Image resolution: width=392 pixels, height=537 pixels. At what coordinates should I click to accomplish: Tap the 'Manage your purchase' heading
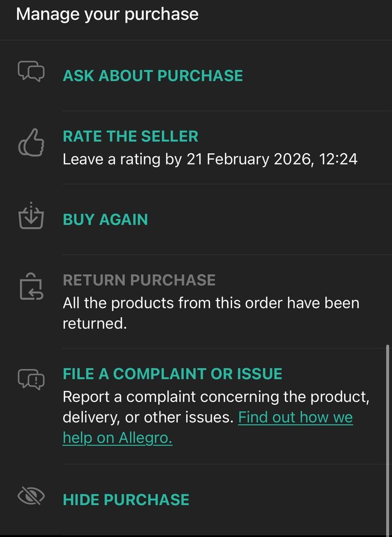107,14
